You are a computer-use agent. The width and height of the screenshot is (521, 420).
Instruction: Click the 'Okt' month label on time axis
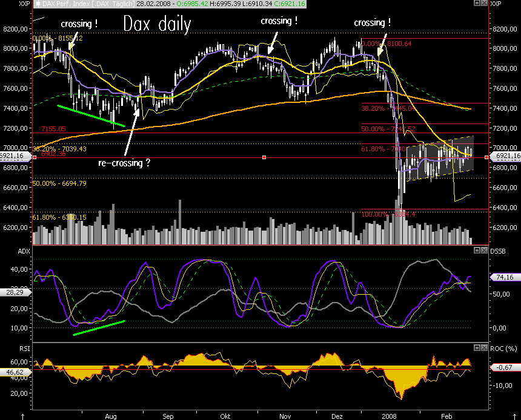225,416
